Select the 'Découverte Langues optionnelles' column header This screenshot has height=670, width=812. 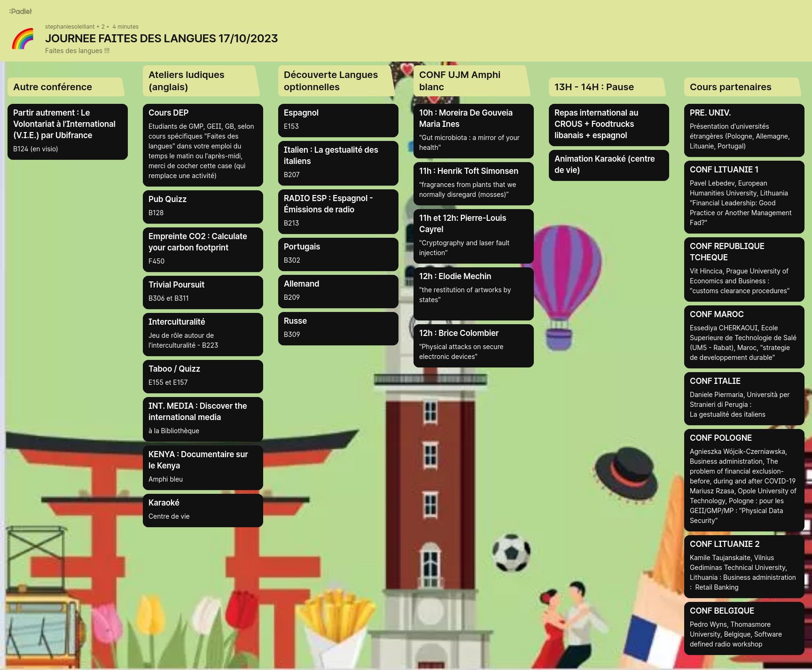tap(336, 81)
